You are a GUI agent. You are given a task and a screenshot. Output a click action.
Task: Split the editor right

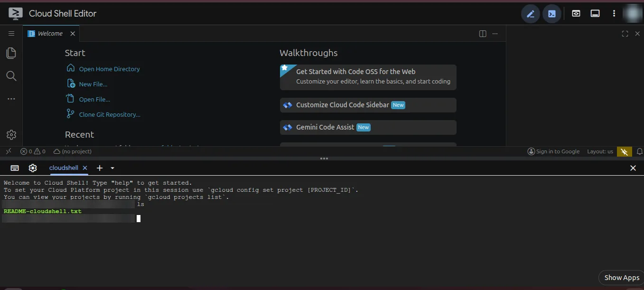[x=483, y=34]
